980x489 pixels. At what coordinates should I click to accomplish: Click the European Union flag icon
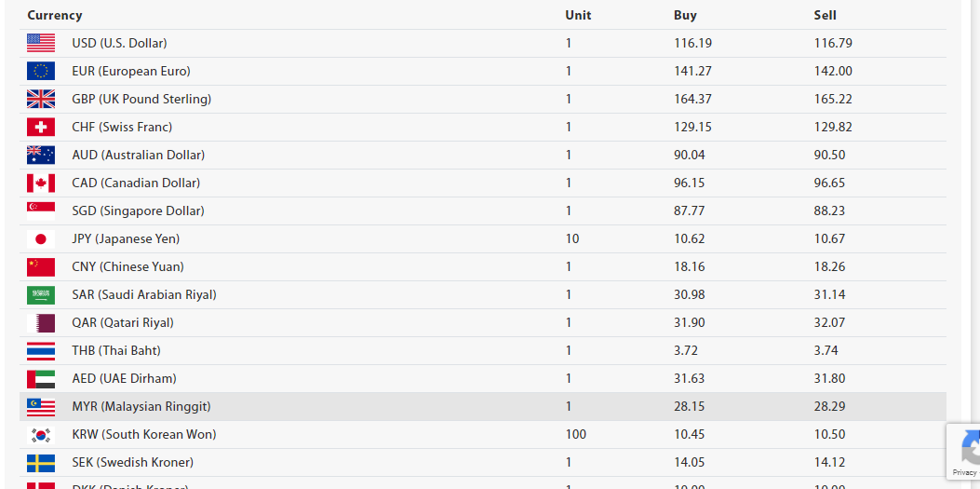[x=41, y=71]
